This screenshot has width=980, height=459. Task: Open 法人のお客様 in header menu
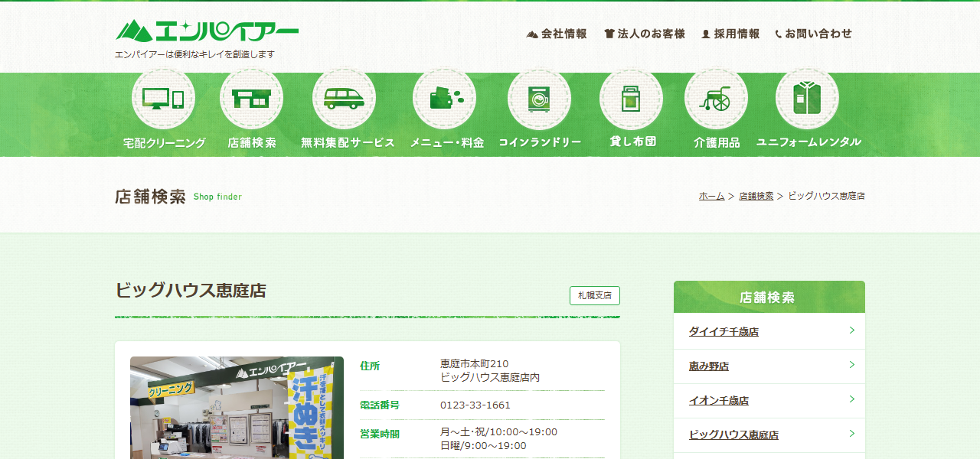652,34
